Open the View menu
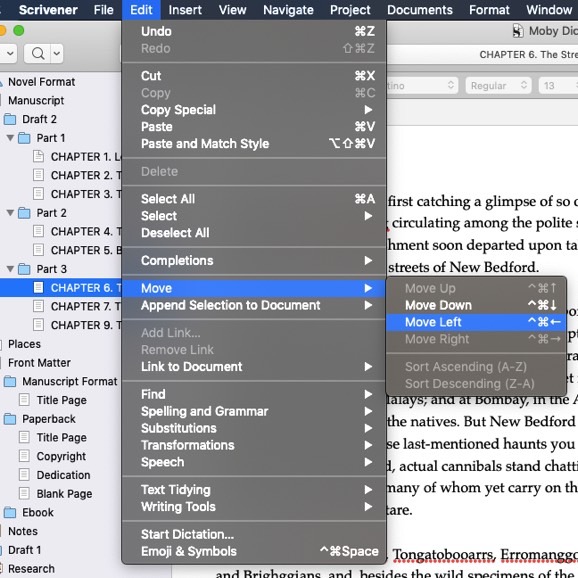The width and height of the screenshot is (578, 578). (x=233, y=10)
